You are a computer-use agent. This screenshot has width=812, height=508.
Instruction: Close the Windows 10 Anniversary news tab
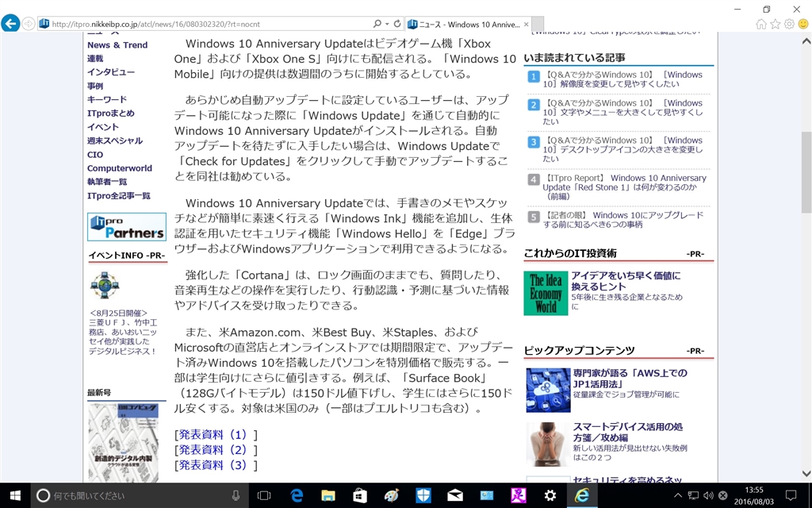527,25
